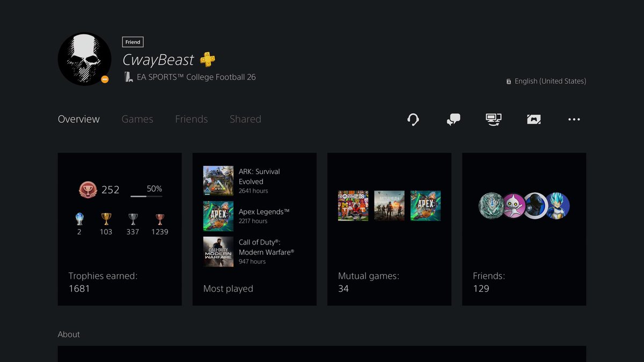This screenshot has width=644, height=362.
Task: Click the About text box
Action: tap(322, 354)
